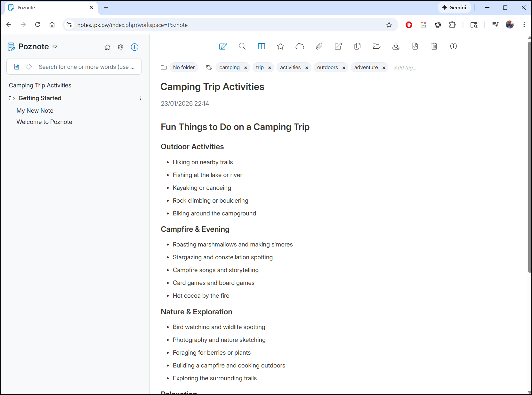Open the search-in-note magnifier icon
Image resolution: width=532 pixels, height=395 pixels.
click(x=242, y=46)
